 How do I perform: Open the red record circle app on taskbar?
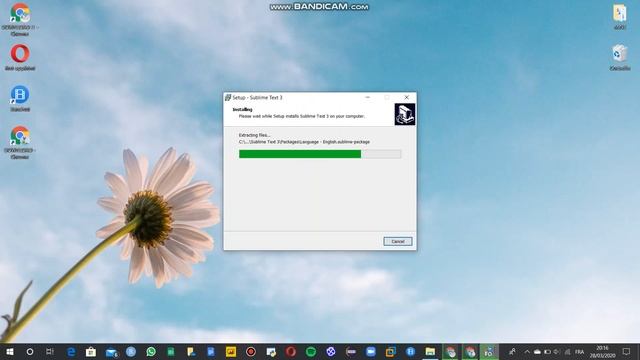[251, 351]
